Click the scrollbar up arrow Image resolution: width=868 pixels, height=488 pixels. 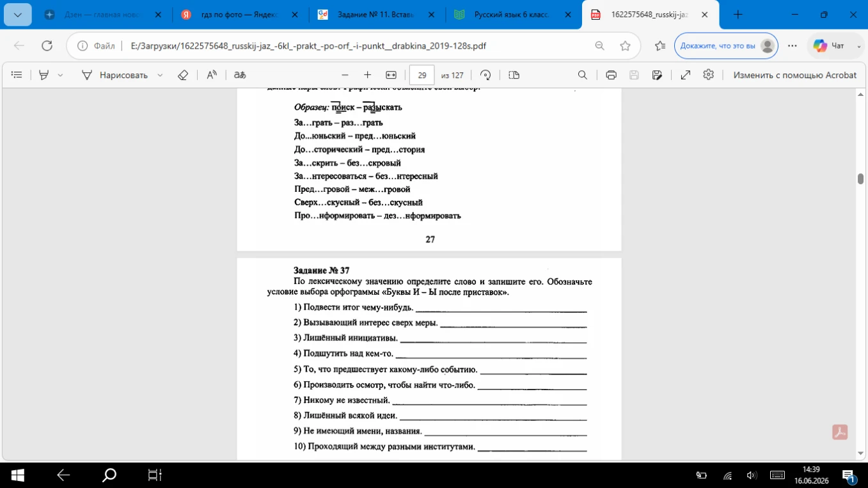[x=860, y=95]
